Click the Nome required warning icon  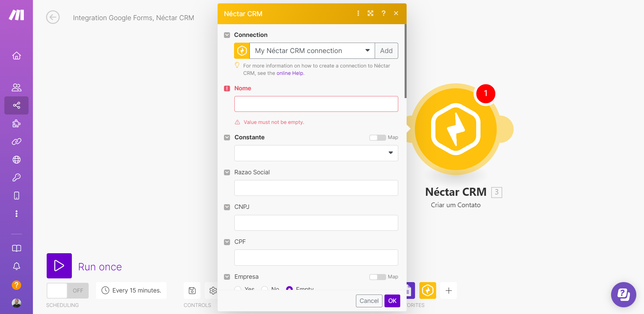tap(227, 89)
